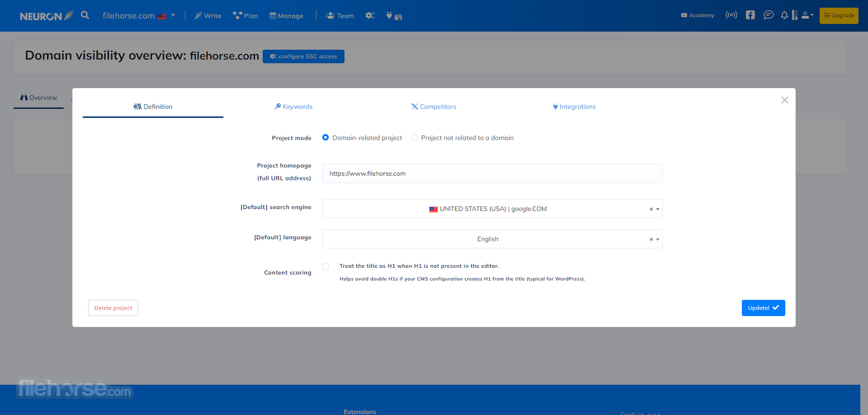Clear the selected search engine with its x
Screen dimensions: 868x415
coord(651,209)
